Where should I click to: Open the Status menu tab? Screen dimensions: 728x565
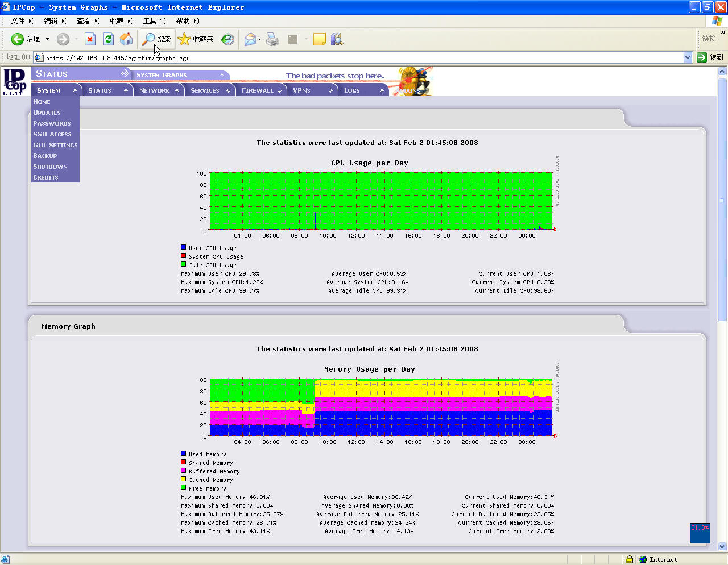tap(107, 90)
